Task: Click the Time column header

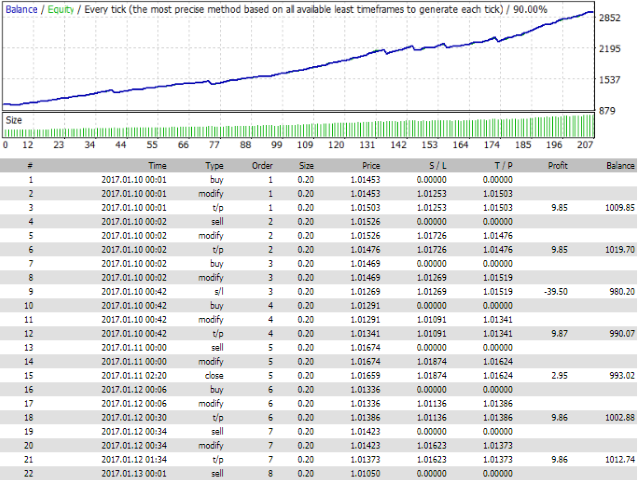Action: tap(157, 166)
